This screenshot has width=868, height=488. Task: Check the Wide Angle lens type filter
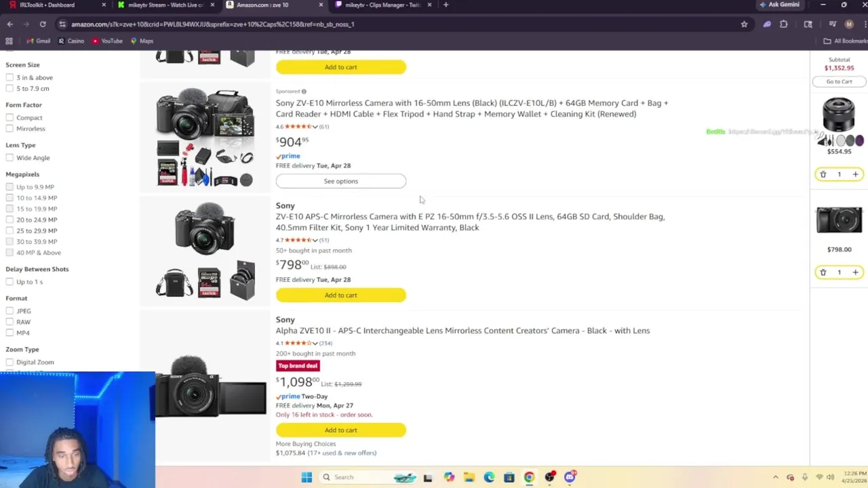point(9,157)
